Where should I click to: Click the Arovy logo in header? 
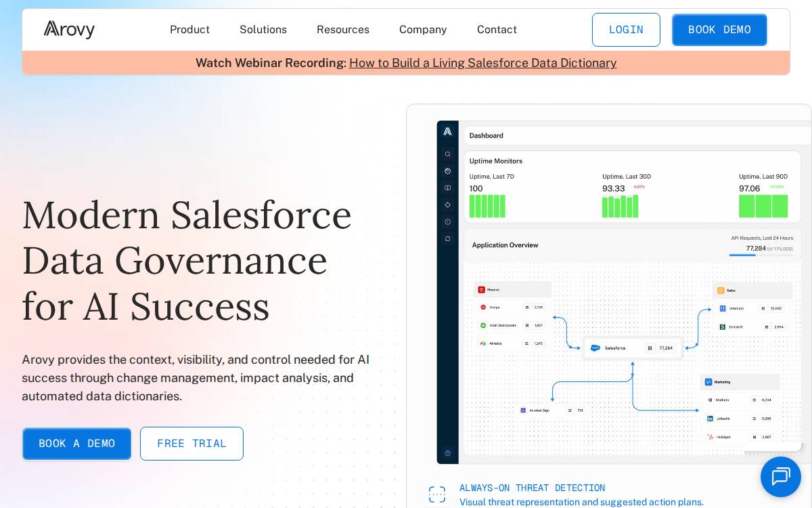(x=69, y=29)
